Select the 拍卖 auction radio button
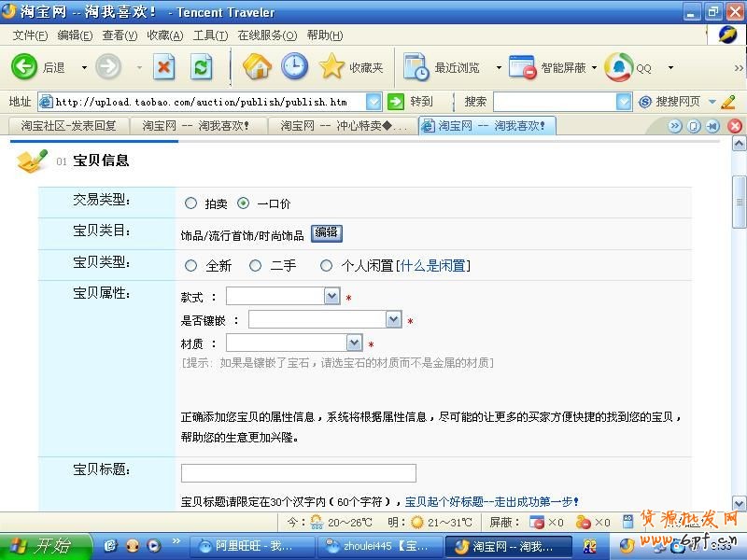Image resolution: width=747 pixels, height=560 pixels. tap(191, 203)
